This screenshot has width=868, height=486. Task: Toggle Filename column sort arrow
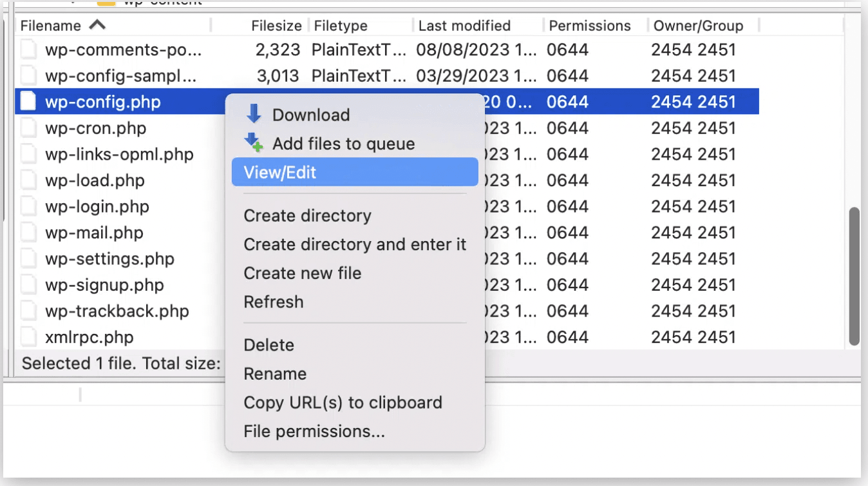click(x=97, y=25)
